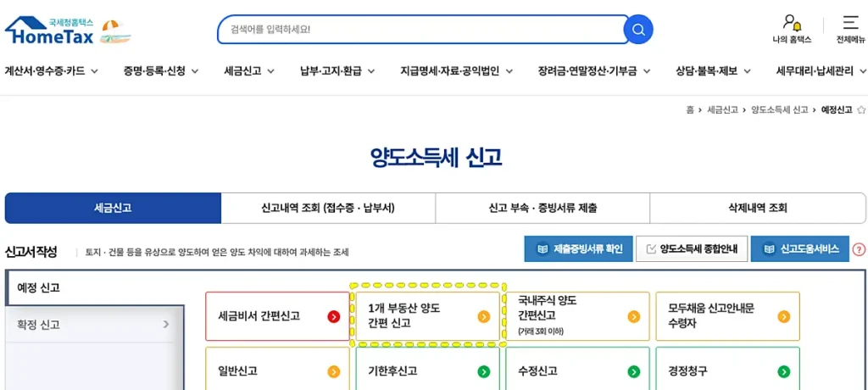Switch to 신고내역 조회 (접수증·납부서) tab
Image resolution: width=868 pixels, height=390 pixels.
(328, 209)
